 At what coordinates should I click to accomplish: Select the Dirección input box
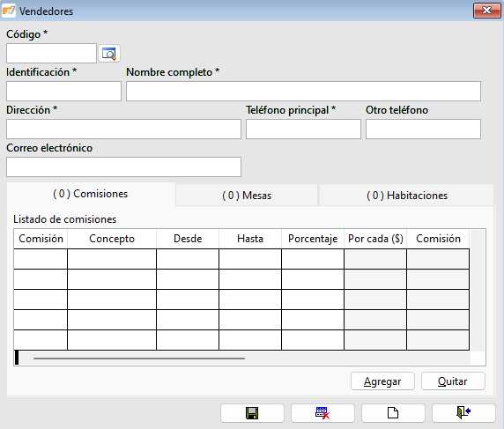pos(123,129)
